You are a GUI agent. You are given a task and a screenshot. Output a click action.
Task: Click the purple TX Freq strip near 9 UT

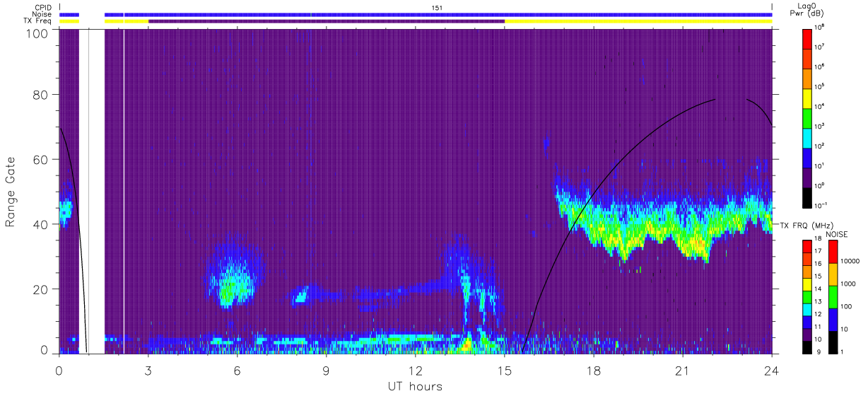pyautogui.click(x=327, y=21)
